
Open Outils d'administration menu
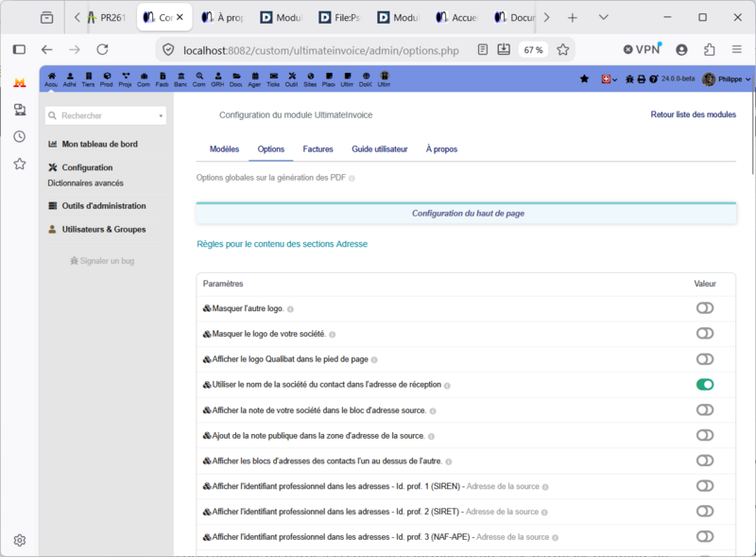coord(103,205)
